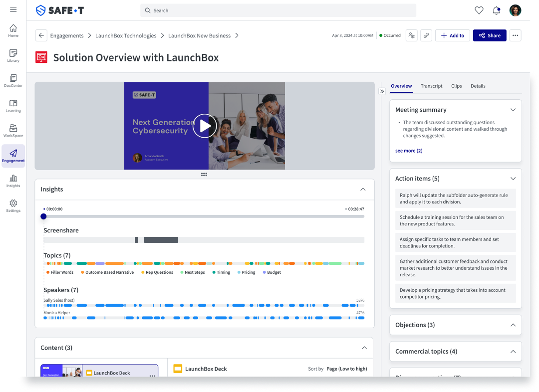This screenshot has width=539, height=392.
Task: Collapse the Meeting summary card
Action: pyautogui.click(x=513, y=110)
